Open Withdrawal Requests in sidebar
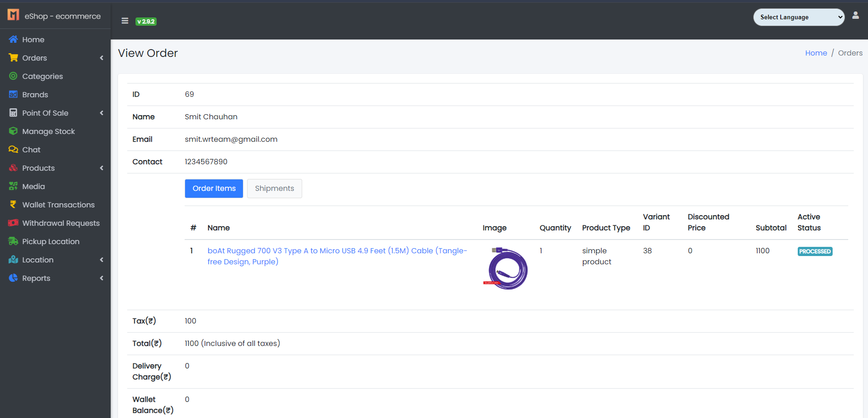 coord(61,223)
